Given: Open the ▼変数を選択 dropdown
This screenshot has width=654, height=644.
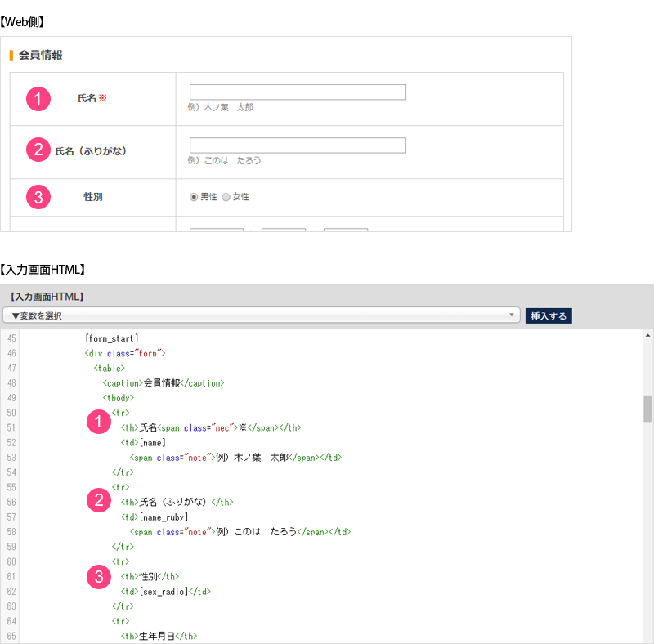Looking at the screenshot, I should click(x=261, y=315).
